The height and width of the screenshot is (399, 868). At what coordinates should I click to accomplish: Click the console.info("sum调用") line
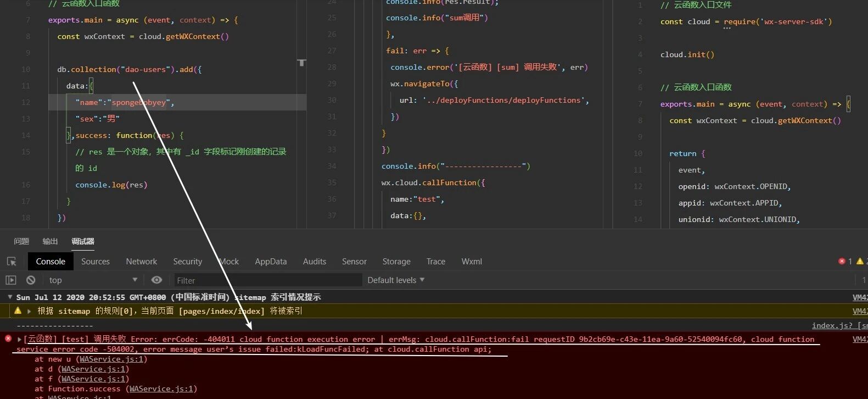pyautogui.click(x=437, y=18)
